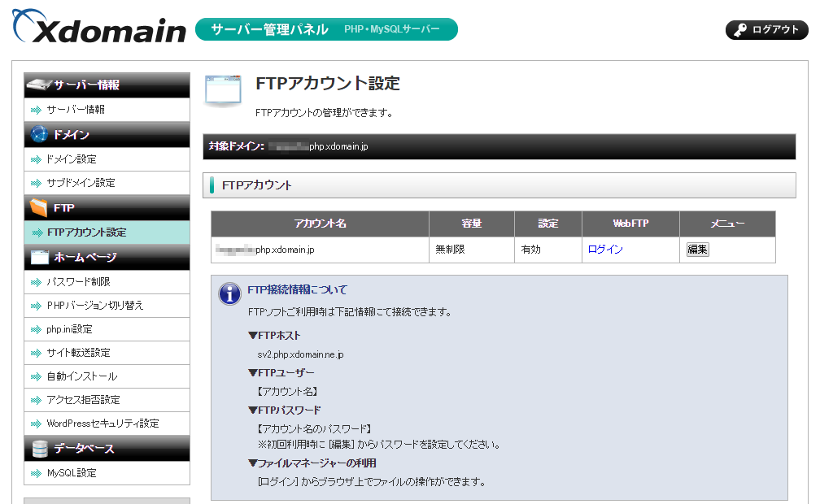
Task: Click arrow icon beside サイト転送設定
Action: point(36,353)
